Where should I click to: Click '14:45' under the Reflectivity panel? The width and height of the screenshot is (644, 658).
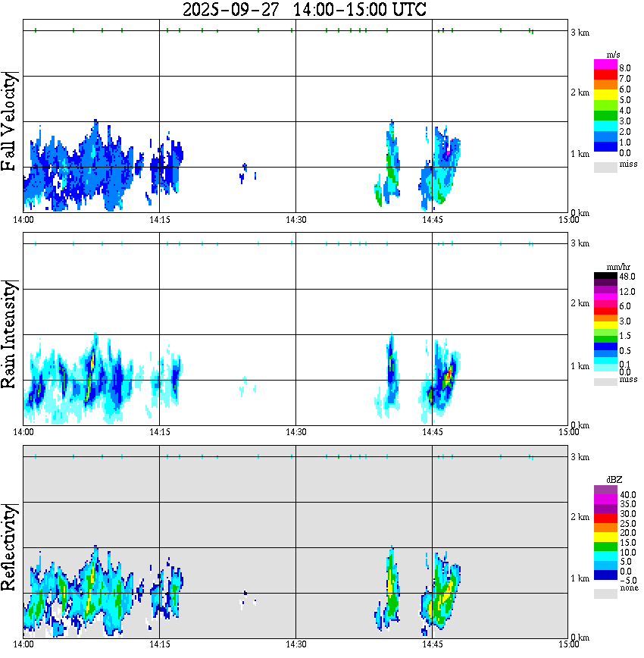(433, 644)
